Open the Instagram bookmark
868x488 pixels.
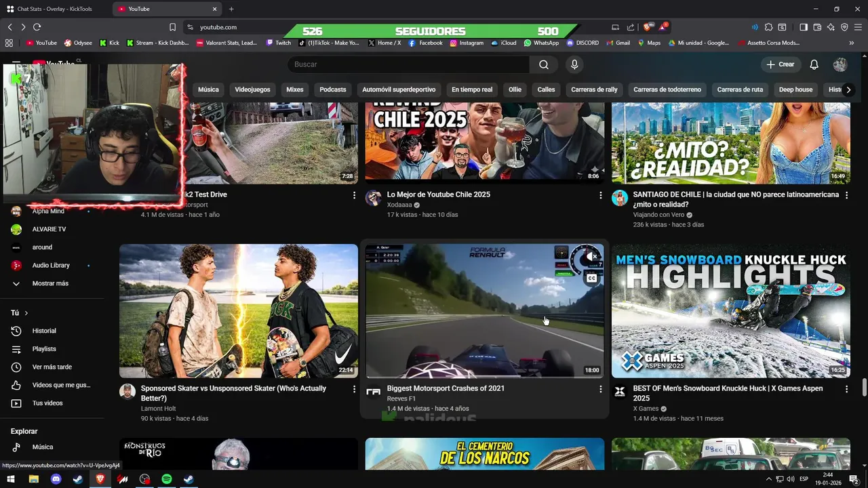467,43
